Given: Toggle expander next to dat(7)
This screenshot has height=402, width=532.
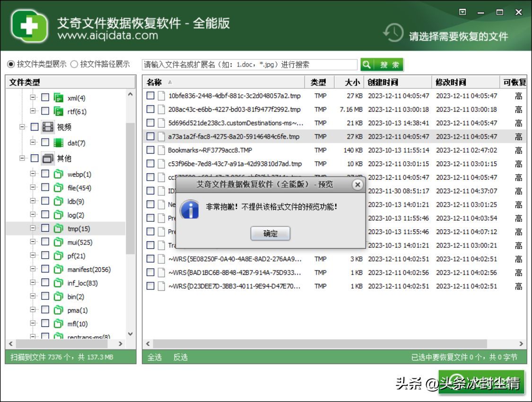Looking at the screenshot, I should click(x=33, y=142).
